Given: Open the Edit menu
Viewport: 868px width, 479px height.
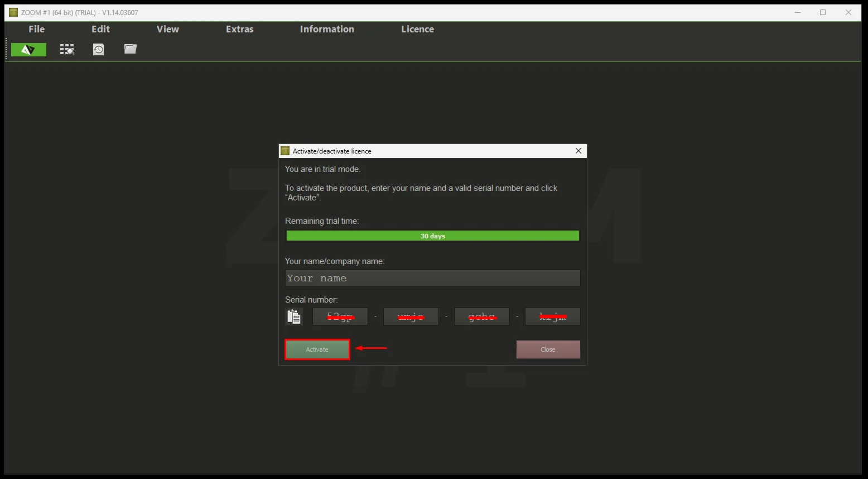Looking at the screenshot, I should tap(100, 29).
